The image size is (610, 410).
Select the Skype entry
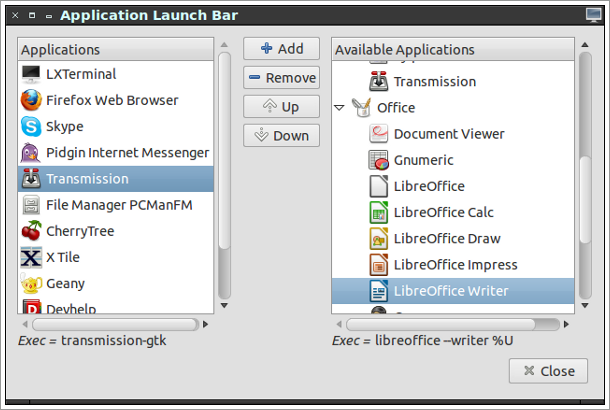pos(116,126)
